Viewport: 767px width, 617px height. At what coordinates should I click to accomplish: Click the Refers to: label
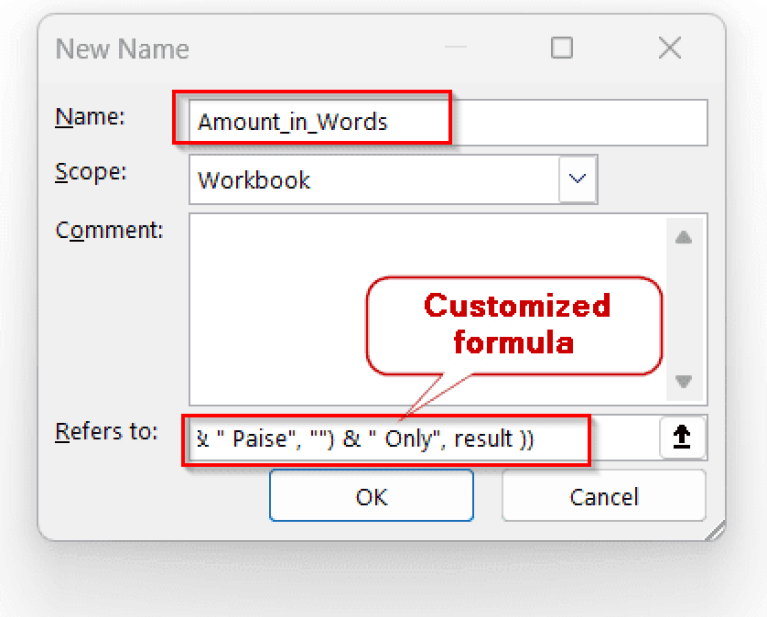click(x=106, y=432)
